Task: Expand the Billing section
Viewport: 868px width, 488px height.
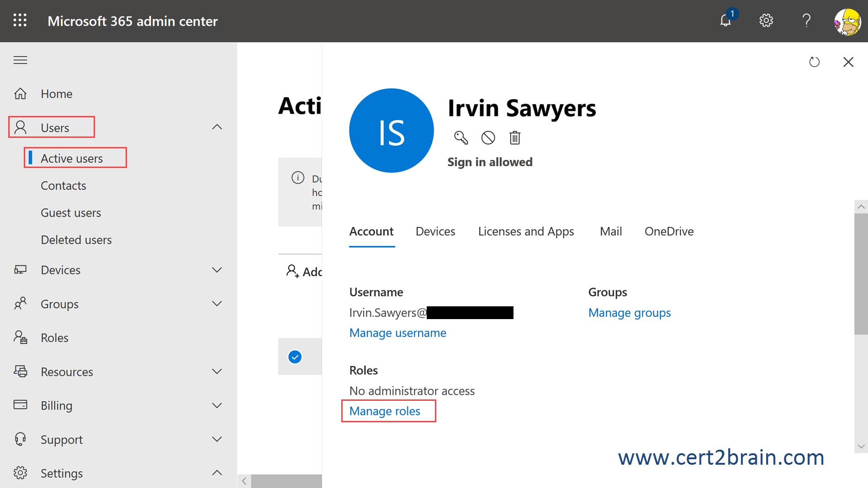Action: [217, 405]
